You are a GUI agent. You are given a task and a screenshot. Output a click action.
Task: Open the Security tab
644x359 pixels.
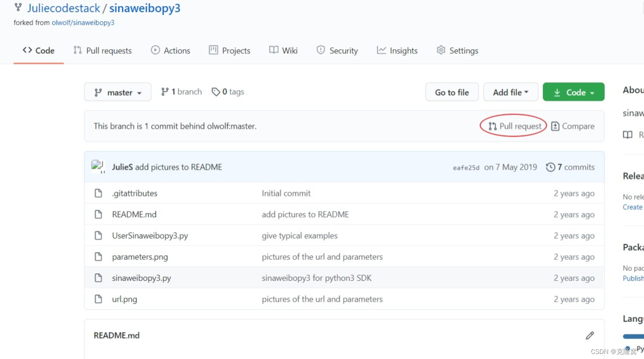337,51
